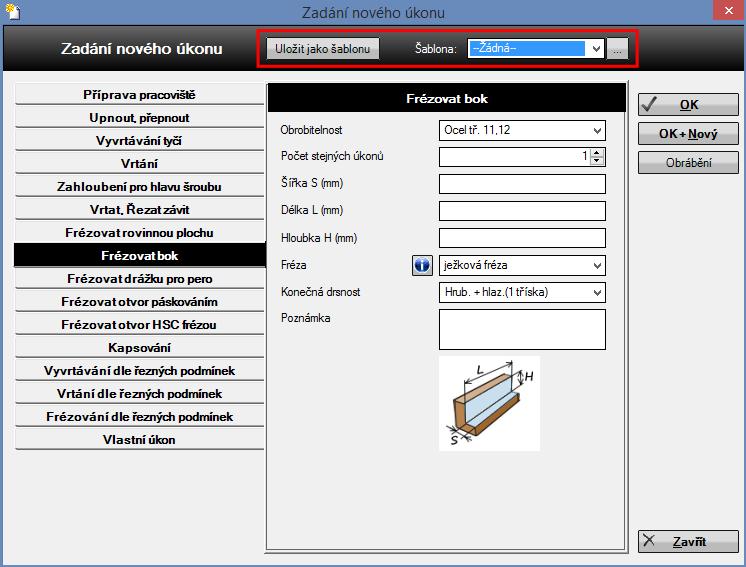Select Frézovat bok operation
The width and height of the screenshot is (746, 567).
[139, 255]
